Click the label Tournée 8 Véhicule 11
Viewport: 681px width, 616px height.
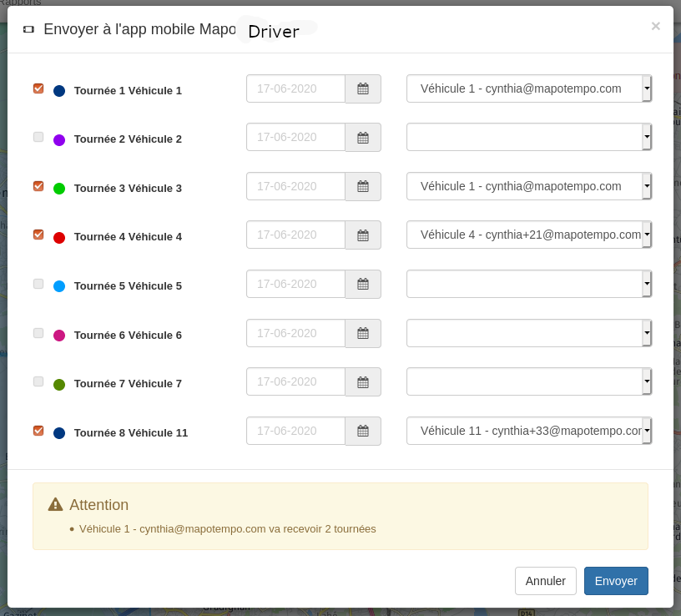(131, 433)
